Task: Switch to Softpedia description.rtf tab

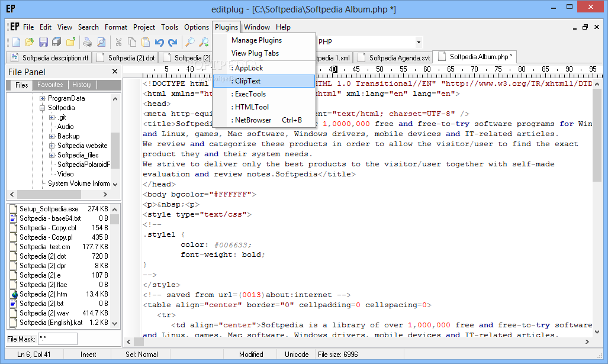Action: (49, 58)
